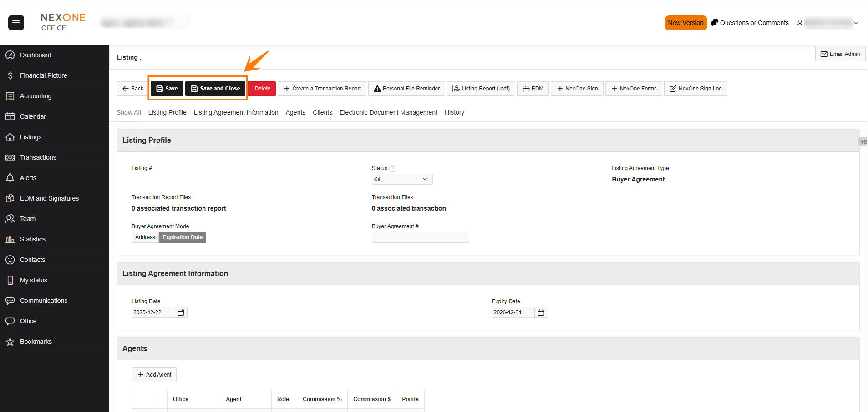The width and height of the screenshot is (868, 412).
Task: Select Expiration Date buyer agreement mode
Action: [183, 237]
